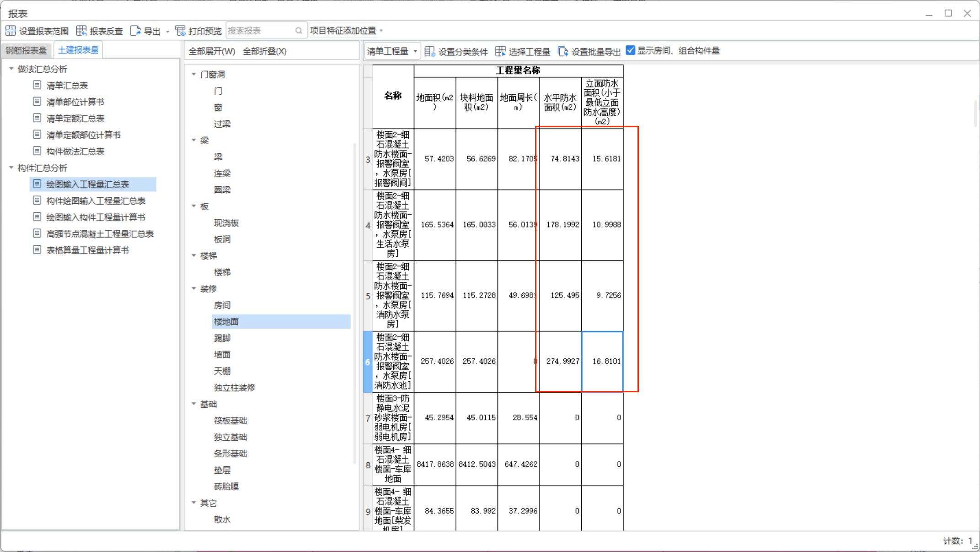Viewport: 980px width, 552px height.
Task: Click the search magnifier icon
Action: click(299, 31)
